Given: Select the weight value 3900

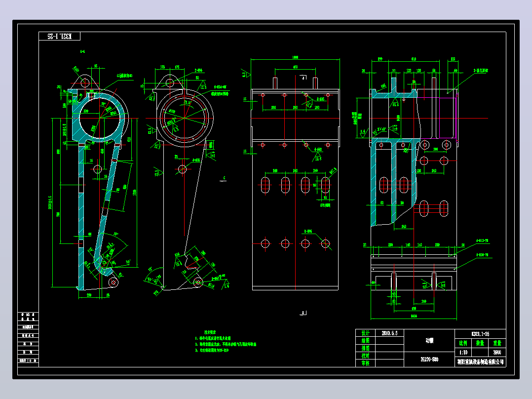Looking at the screenshot, I should (497, 352).
